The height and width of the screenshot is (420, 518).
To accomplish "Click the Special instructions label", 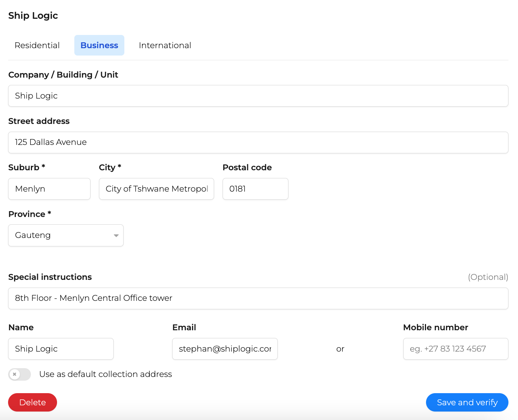I will (x=50, y=277).
